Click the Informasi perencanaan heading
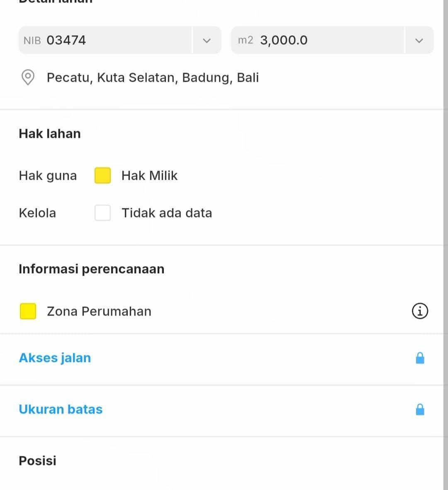The image size is (448, 490). click(x=91, y=269)
